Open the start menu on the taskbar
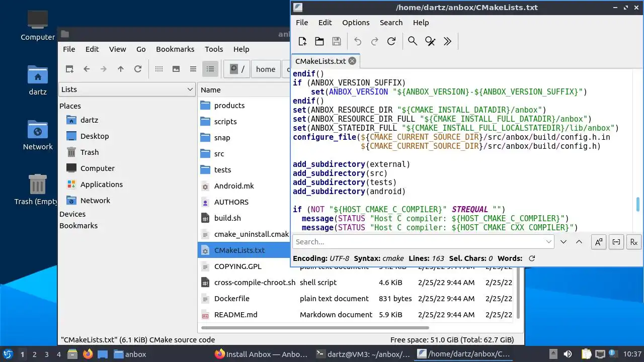 (x=8, y=354)
